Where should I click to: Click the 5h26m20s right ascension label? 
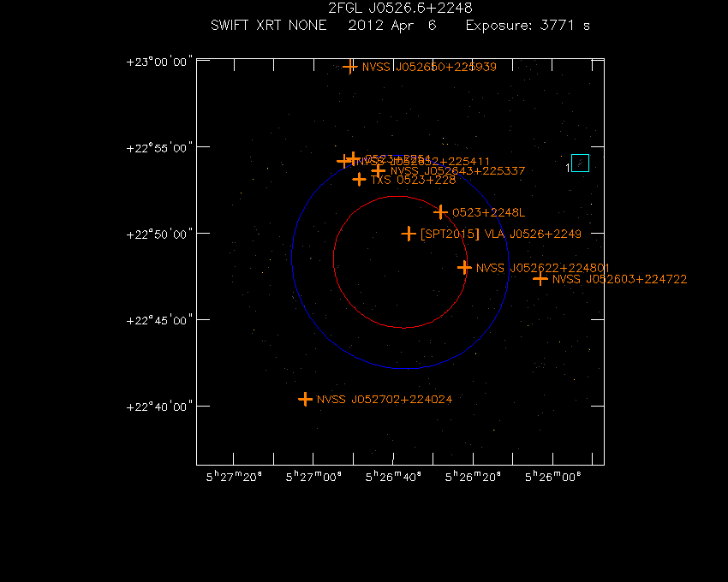point(473,477)
